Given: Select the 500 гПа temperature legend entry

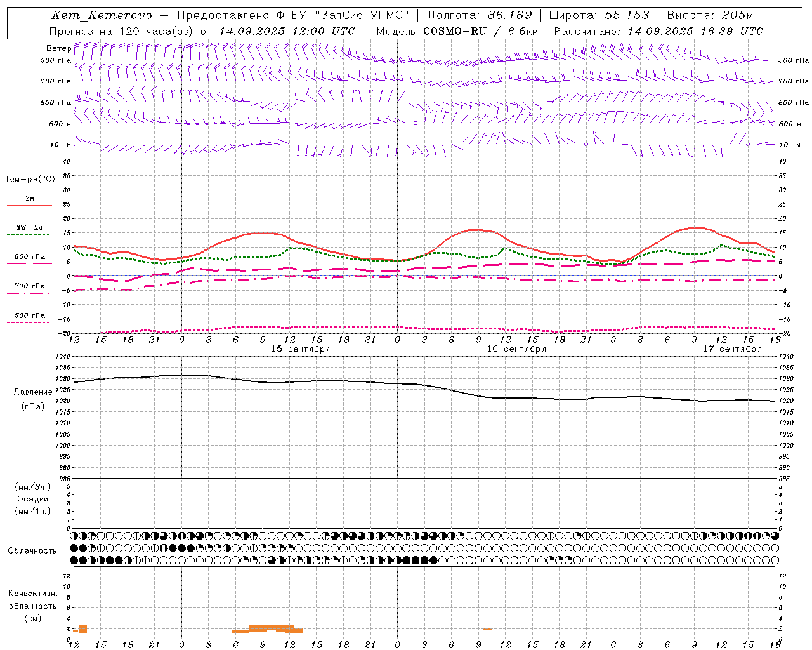Looking at the screenshot, I should pyautogui.click(x=30, y=318).
